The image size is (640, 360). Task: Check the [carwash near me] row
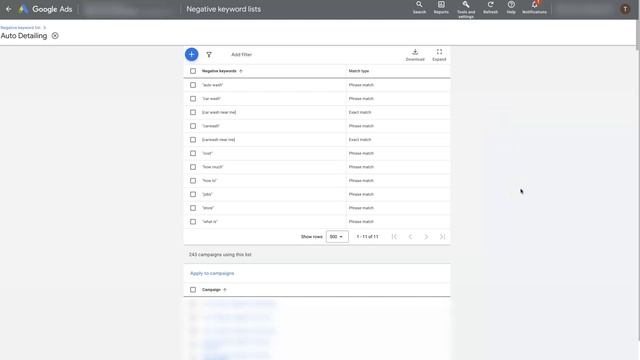[x=193, y=140]
